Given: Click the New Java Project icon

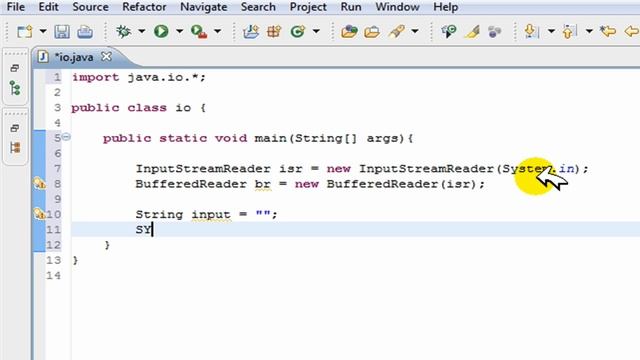Looking at the screenshot, I should (251, 31).
